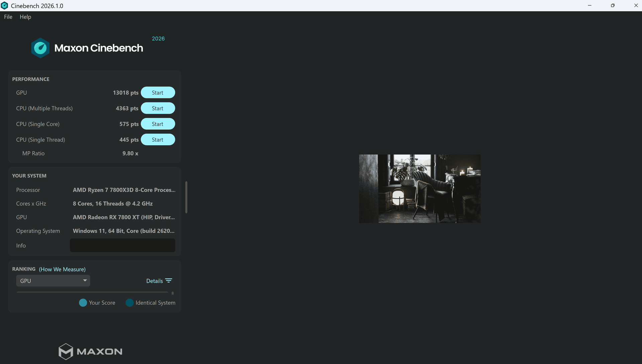642x364 pixels.
Task: Click the Identical System legend circle
Action: pos(129,303)
